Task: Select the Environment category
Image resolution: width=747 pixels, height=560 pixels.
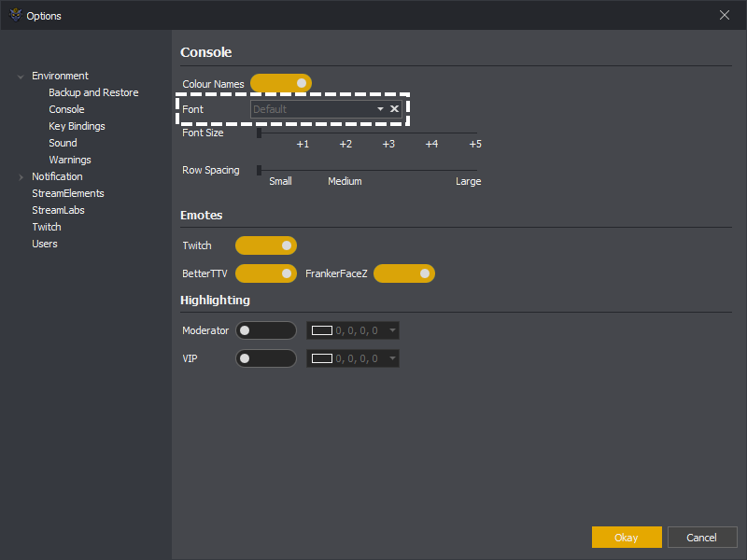Action: [x=60, y=76]
